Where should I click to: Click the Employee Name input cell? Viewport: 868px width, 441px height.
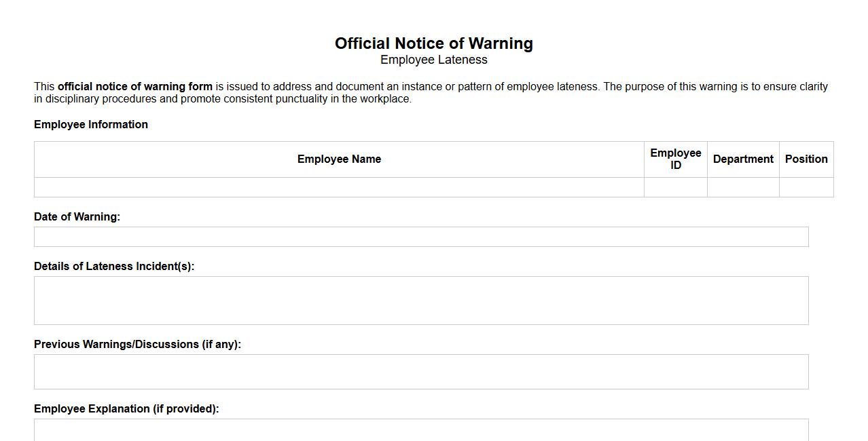coord(339,188)
